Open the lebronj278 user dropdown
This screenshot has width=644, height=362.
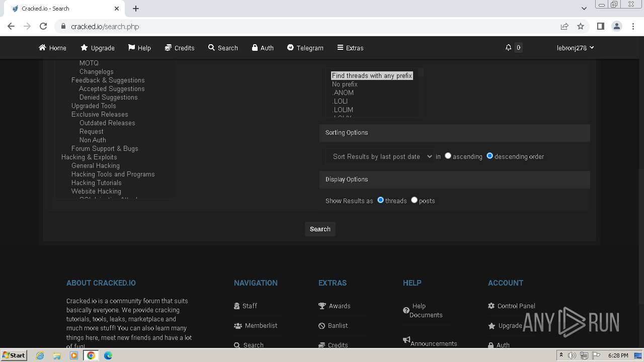click(x=575, y=48)
